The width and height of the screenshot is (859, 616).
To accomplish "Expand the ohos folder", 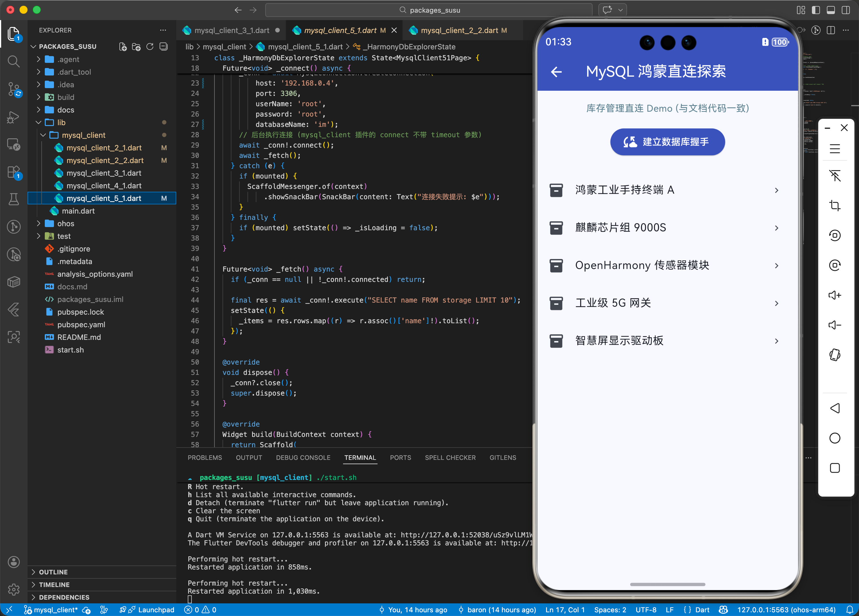I will tap(102, 223).
